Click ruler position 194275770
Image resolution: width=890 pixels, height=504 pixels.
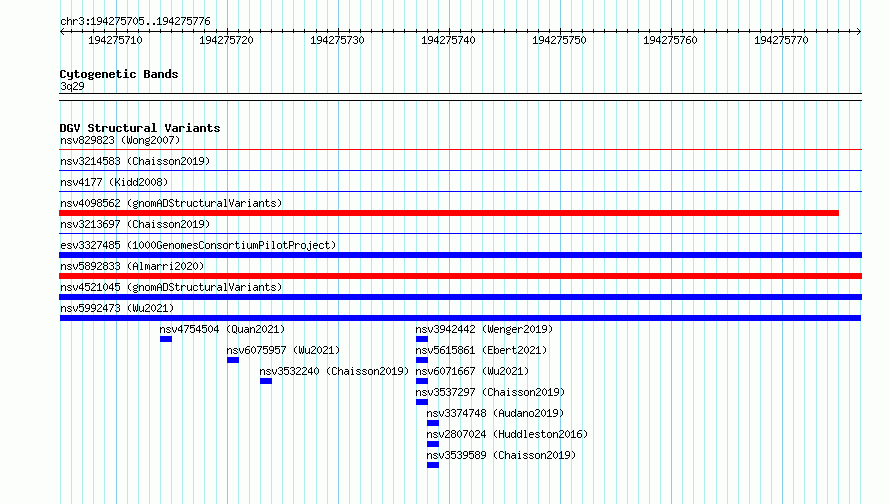(781, 40)
